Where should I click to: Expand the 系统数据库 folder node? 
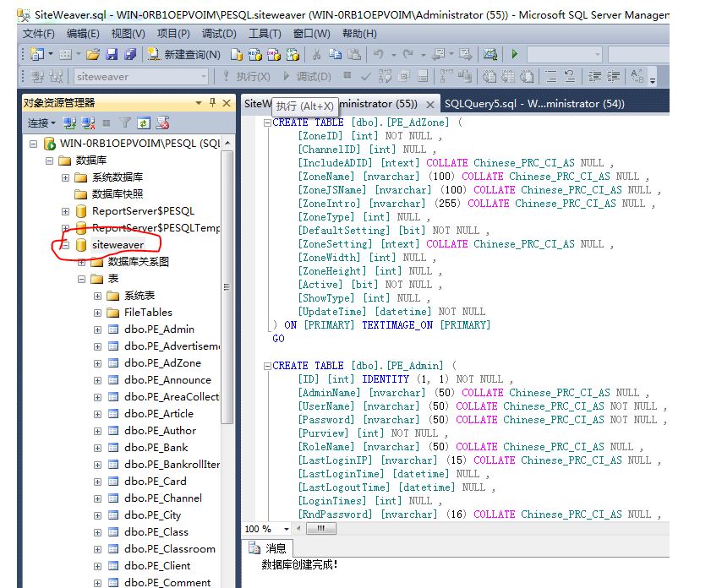pyautogui.click(x=66, y=177)
